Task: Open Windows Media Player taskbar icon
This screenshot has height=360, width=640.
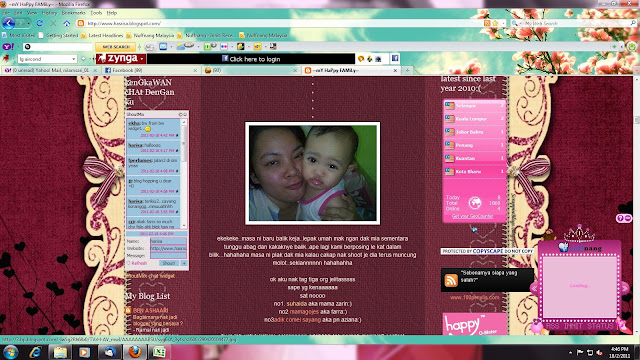Action: click(x=84, y=352)
